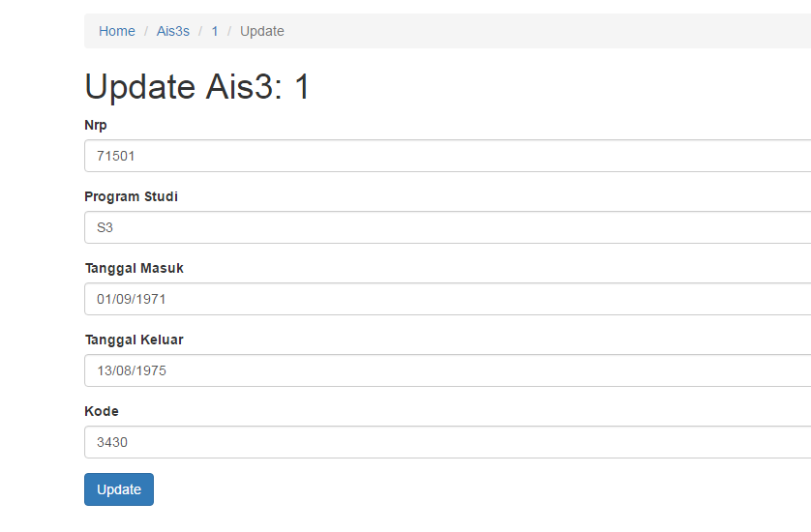Screen dimensions: 811x532
Task: Go to the Home breadcrumb link
Action: click(117, 31)
